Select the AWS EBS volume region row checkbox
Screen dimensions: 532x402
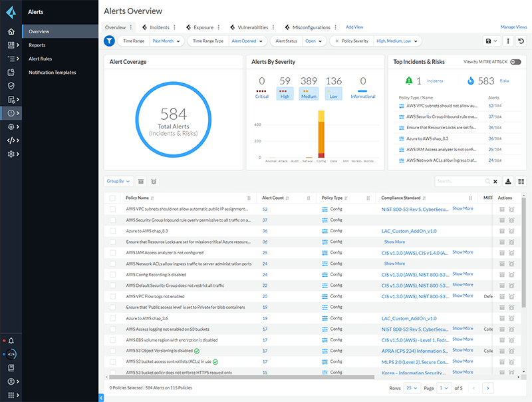112,340
